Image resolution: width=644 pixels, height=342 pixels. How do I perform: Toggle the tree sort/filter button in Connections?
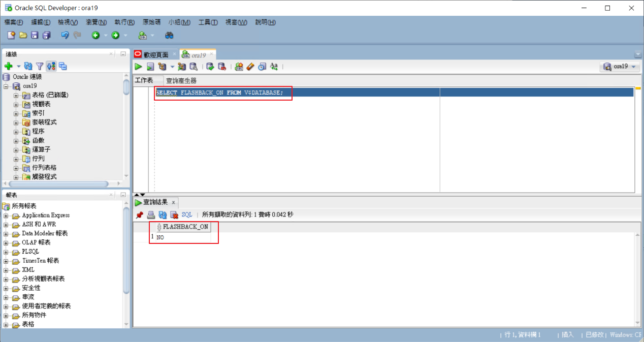51,66
